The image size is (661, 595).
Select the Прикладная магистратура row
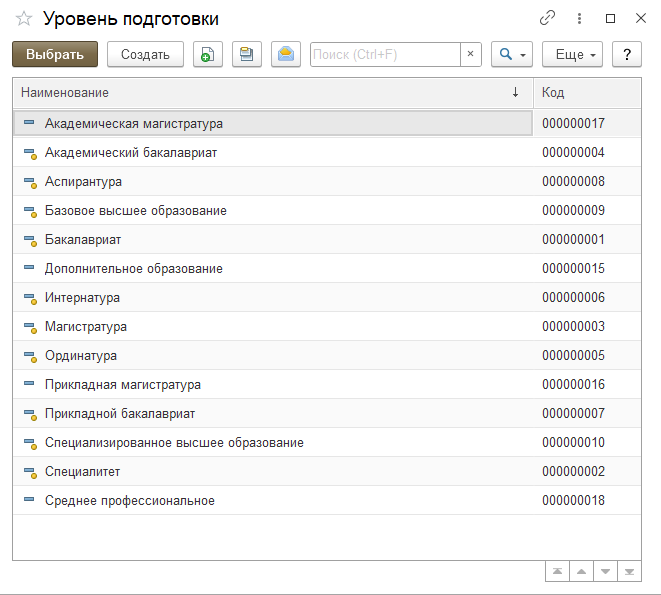point(327,385)
